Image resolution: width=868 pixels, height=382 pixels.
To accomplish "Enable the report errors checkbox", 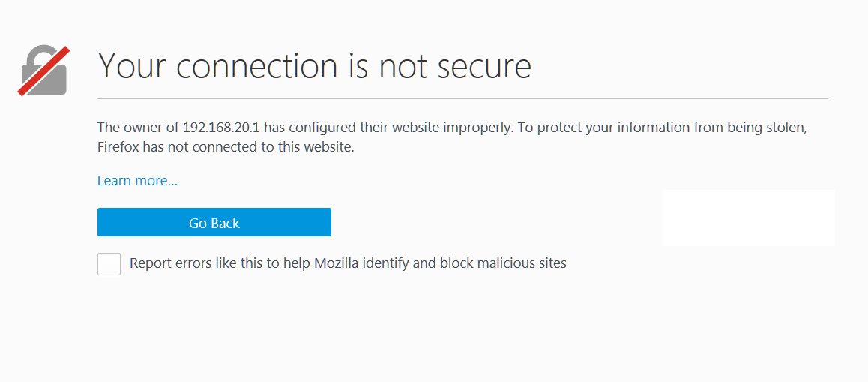I will click(109, 264).
